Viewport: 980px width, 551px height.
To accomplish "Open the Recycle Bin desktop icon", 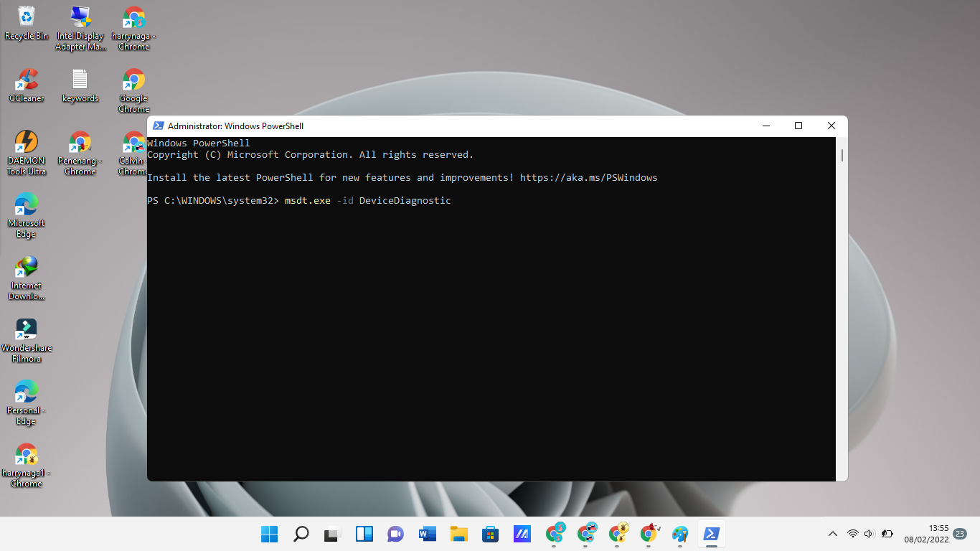I will pos(27,24).
